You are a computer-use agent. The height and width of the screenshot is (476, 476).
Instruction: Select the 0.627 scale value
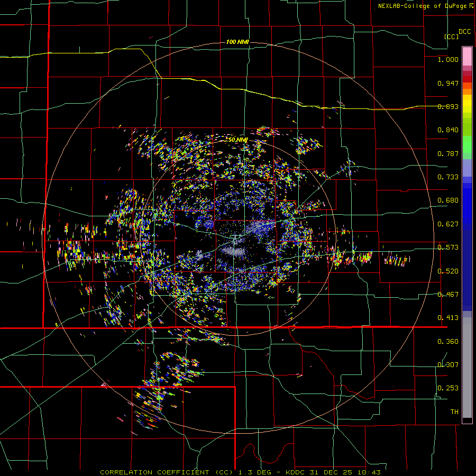pos(448,224)
